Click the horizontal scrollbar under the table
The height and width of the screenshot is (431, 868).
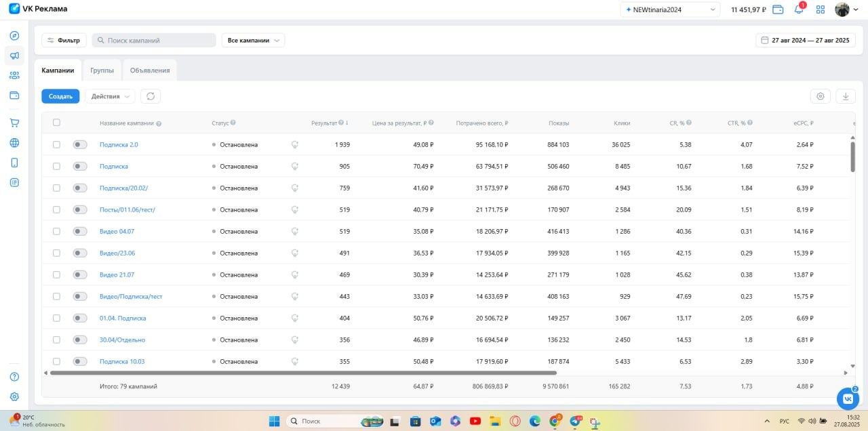pyautogui.click(x=303, y=373)
